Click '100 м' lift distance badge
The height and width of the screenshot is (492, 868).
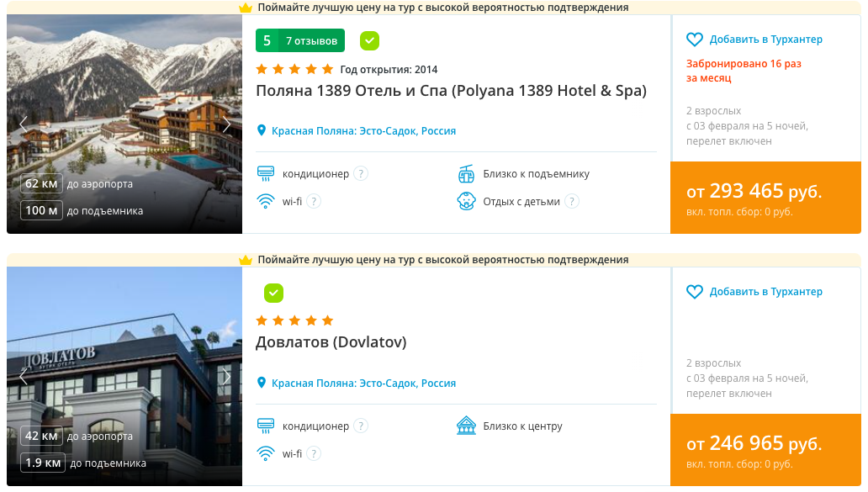(41, 210)
